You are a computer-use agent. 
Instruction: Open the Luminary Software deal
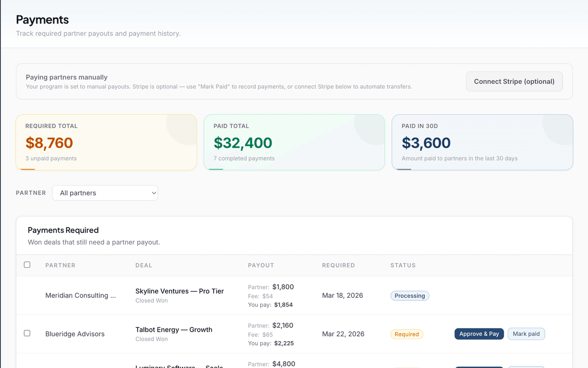[173, 366]
